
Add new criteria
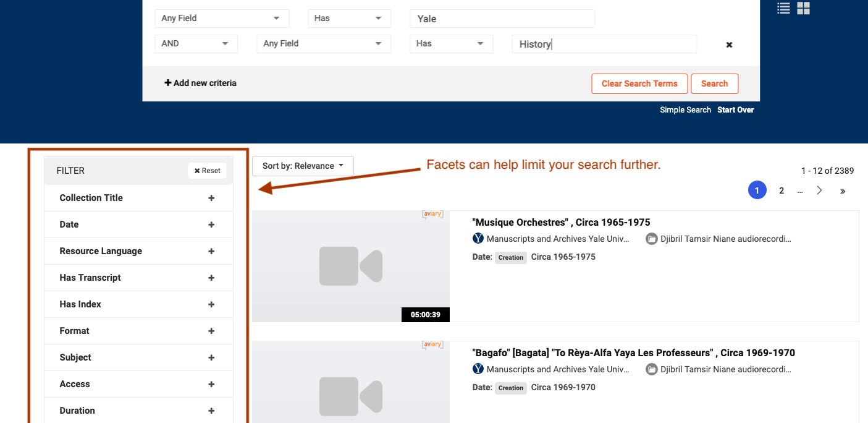(200, 83)
